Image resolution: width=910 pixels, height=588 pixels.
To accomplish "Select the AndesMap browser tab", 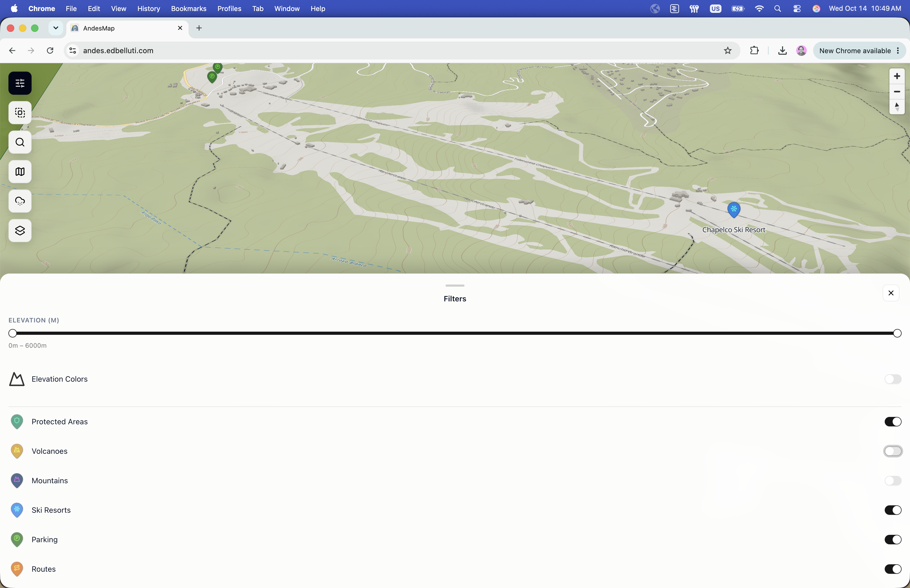I will tap(127, 28).
